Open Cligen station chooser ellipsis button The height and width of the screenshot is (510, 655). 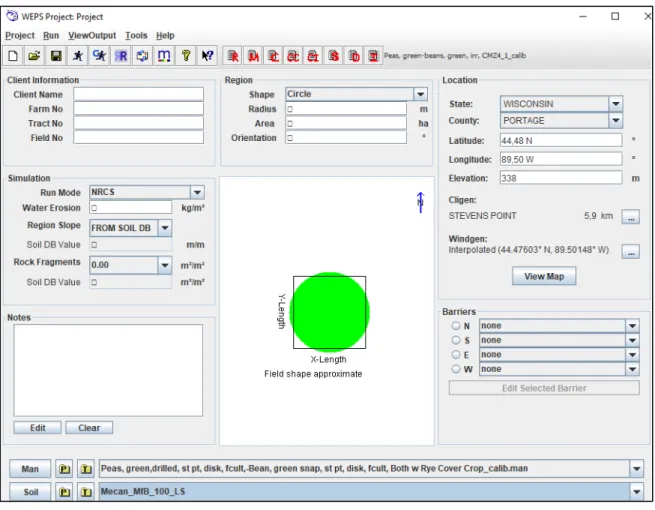(x=631, y=217)
